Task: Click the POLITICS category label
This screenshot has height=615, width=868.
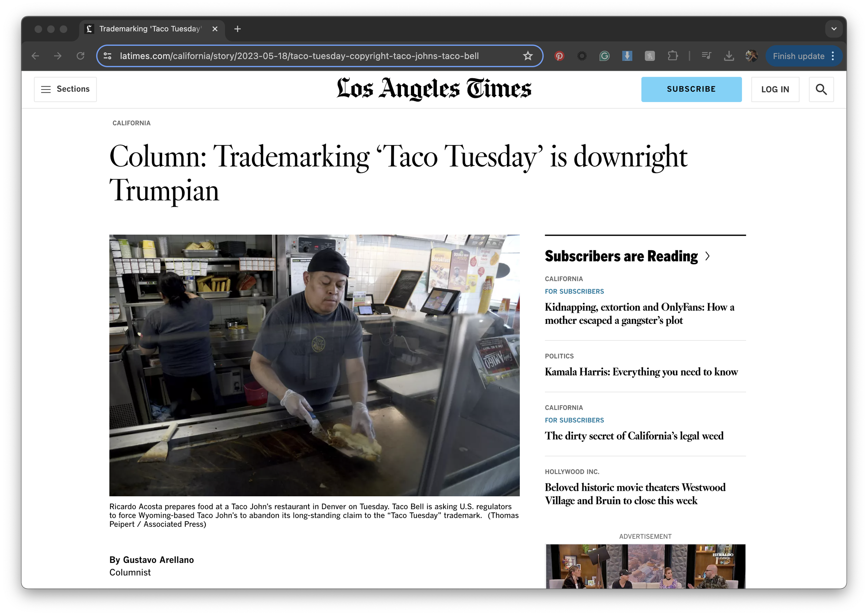Action: (559, 356)
